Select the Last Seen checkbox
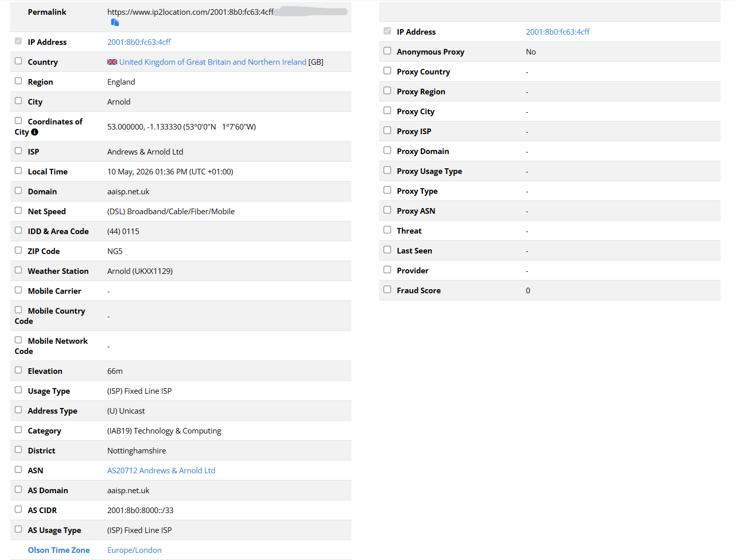The width and height of the screenshot is (735, 560). pyautogui.click(x=388, y=250)
